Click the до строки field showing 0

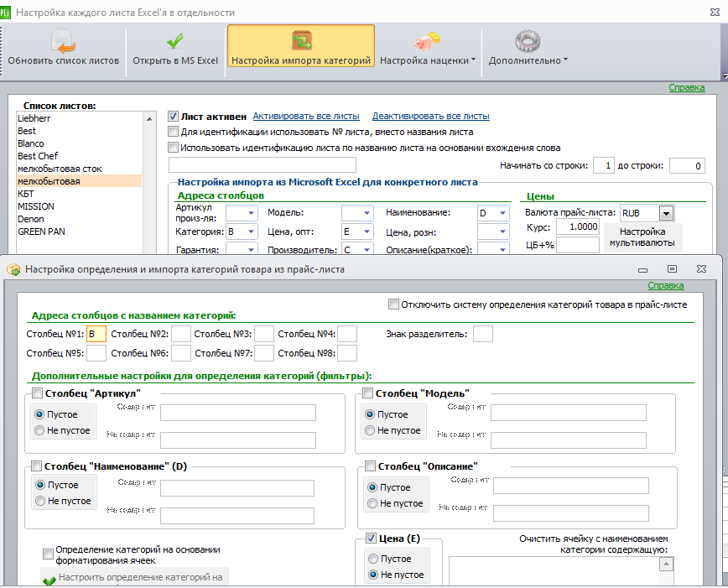[x=687, y=166]
